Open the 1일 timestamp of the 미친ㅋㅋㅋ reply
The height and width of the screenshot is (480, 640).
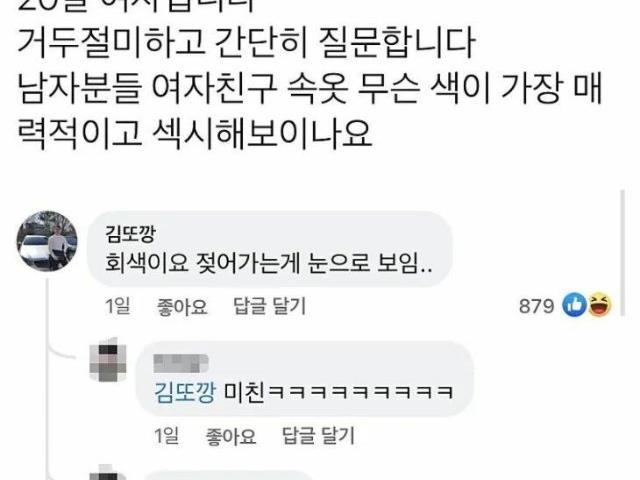[x=167, y=436]
